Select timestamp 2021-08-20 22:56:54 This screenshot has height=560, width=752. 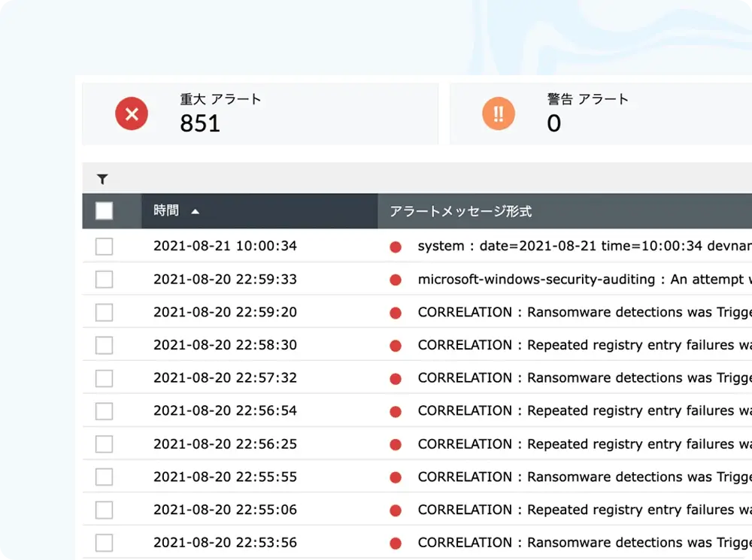pos(225,411)
